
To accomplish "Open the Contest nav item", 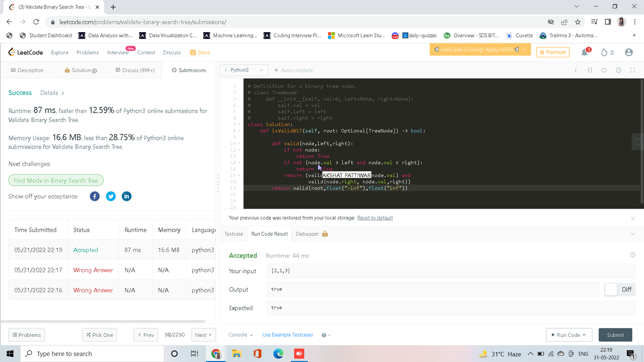I will pyautogui.click(x=146, y=53).
